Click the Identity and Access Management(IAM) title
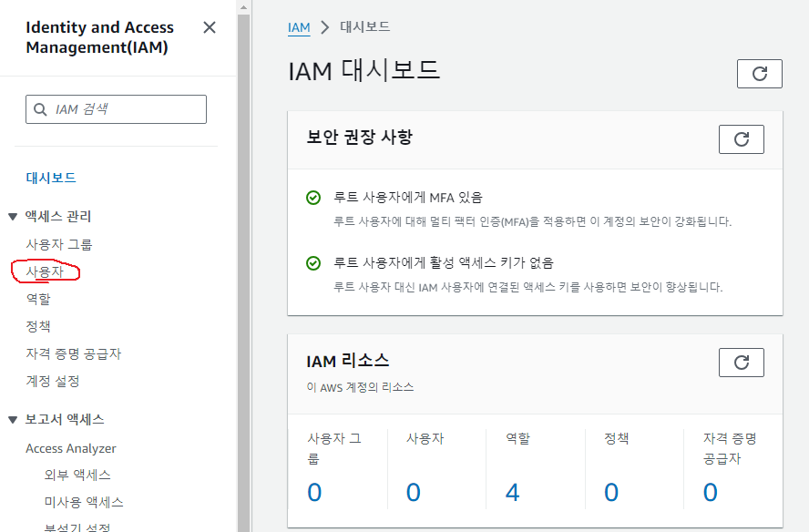 (99, 37)
